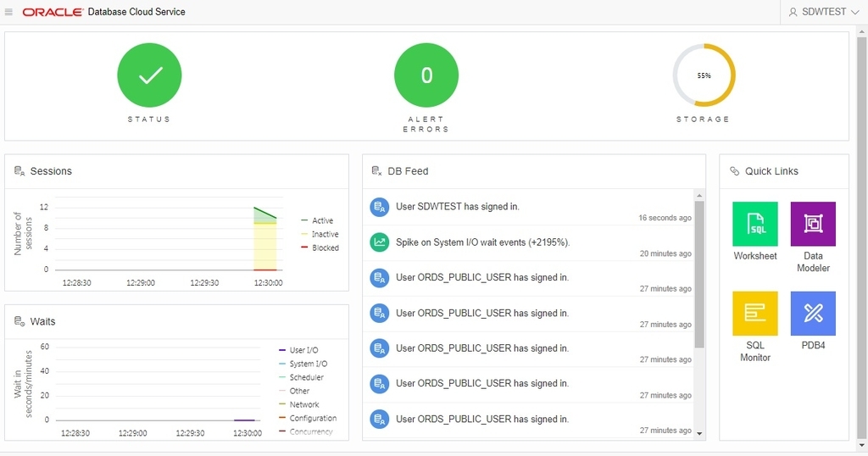Image resolution: width=868 pixels, height=456 pixels.
Task: Click the green Status checkmark circle
Action: tap(149, 75)
